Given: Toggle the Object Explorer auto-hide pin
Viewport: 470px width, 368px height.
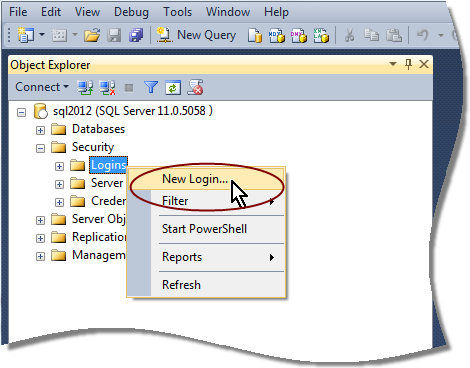Looking at the screenshot, I should pyautogui.click(x=408, y=64).
